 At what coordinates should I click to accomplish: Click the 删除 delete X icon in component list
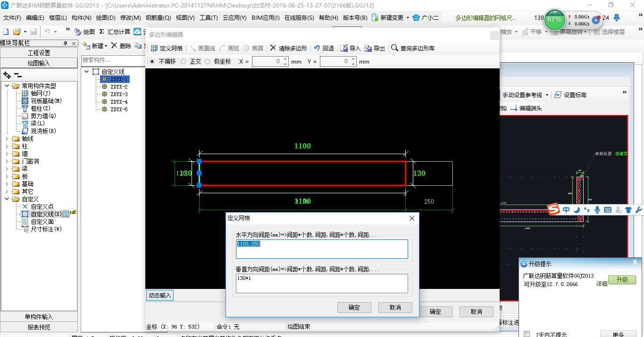tap(114, 46)
